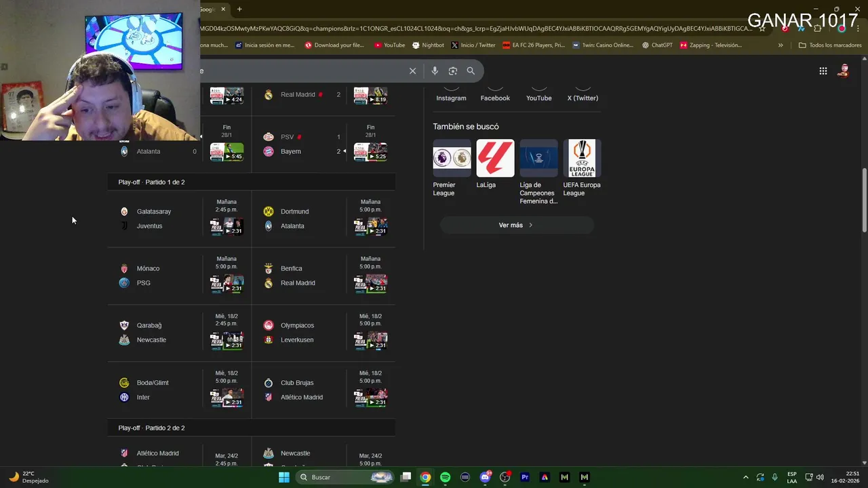
Task: Select Liga de Campeones Femenina card
Action: (538, 172)
